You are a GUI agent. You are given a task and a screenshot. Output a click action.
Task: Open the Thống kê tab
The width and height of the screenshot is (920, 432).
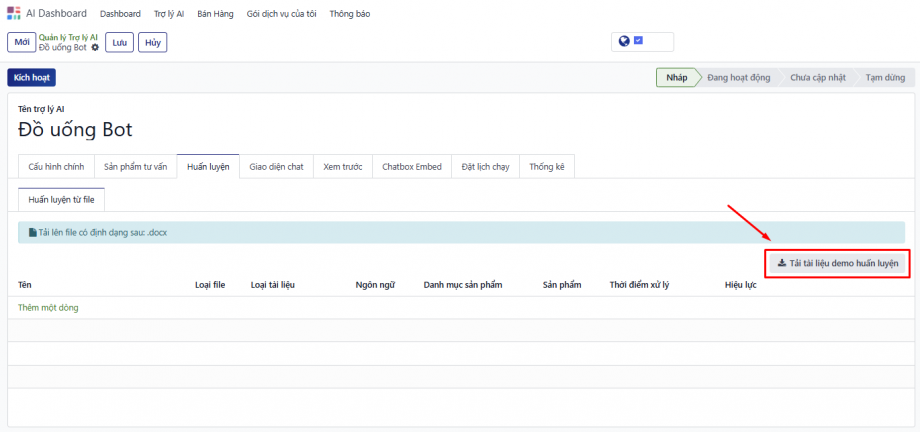[547, 166]
